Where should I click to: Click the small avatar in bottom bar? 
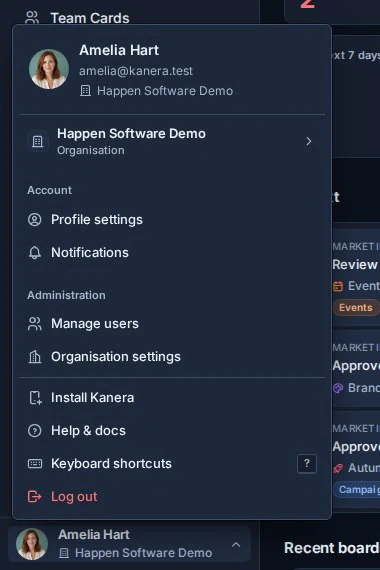pos(32,544)
